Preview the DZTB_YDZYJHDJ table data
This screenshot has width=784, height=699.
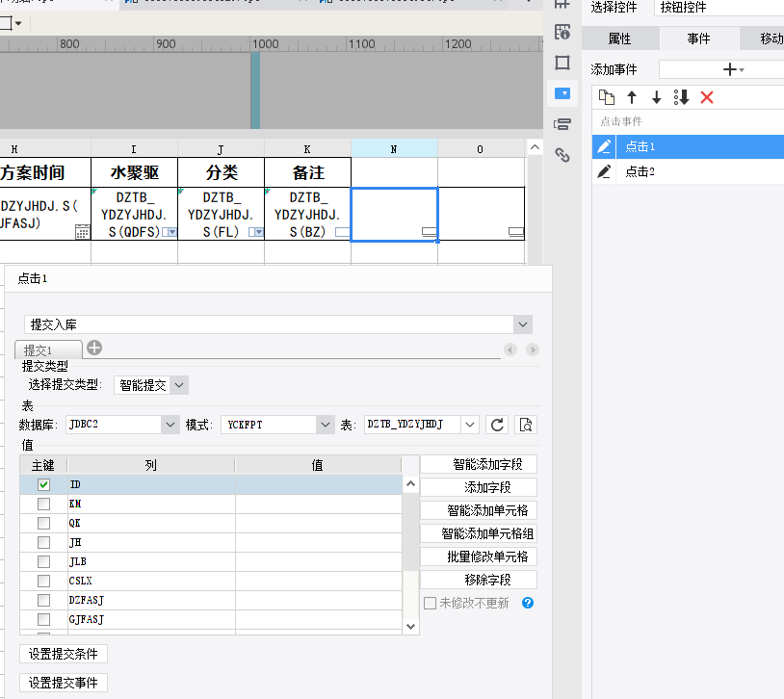pyautogui.click(x=525, y=425)
